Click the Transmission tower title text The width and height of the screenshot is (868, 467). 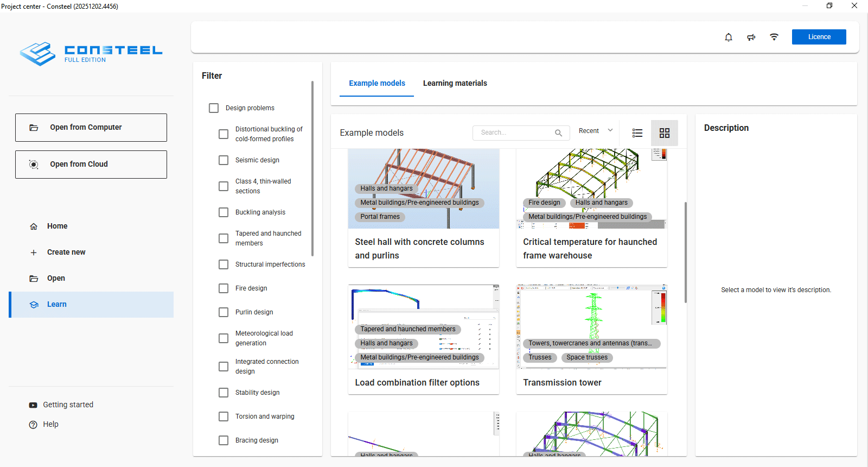(x=562, y=383)
